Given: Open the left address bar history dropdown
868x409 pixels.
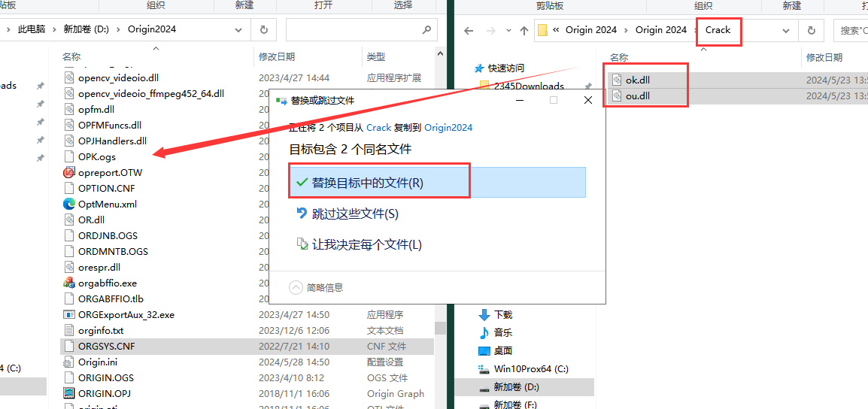Looking at the screenshot, I should click(238, 30).
